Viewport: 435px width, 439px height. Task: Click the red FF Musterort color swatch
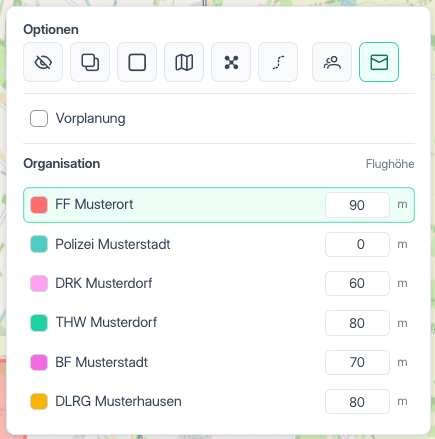point(39,205)
